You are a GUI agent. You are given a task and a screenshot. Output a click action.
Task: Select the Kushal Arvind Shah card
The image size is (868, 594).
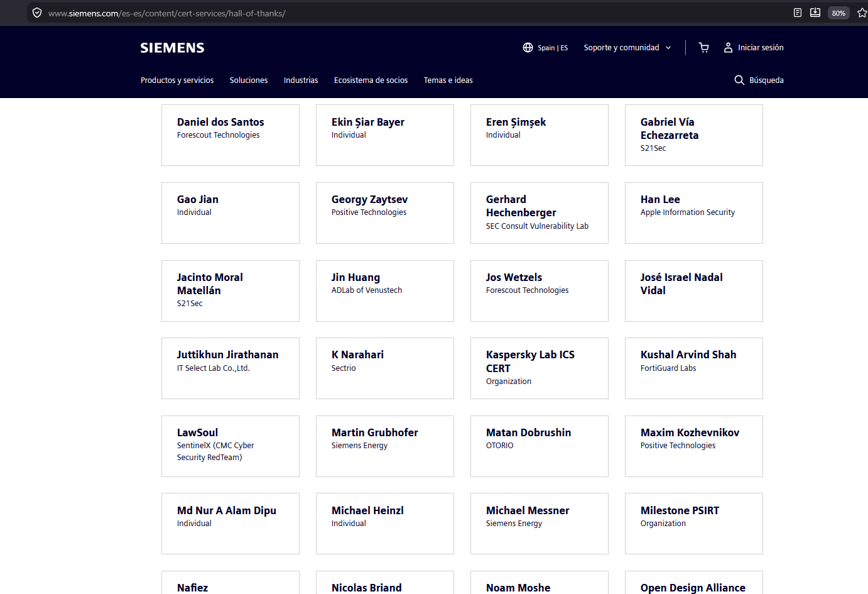point(694,368)
